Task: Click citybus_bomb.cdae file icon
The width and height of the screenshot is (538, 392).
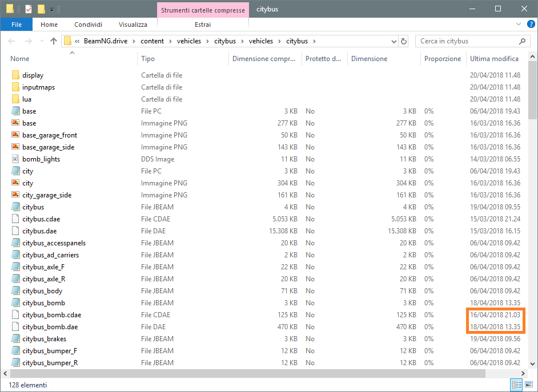Action: click(x=15, y=315)
